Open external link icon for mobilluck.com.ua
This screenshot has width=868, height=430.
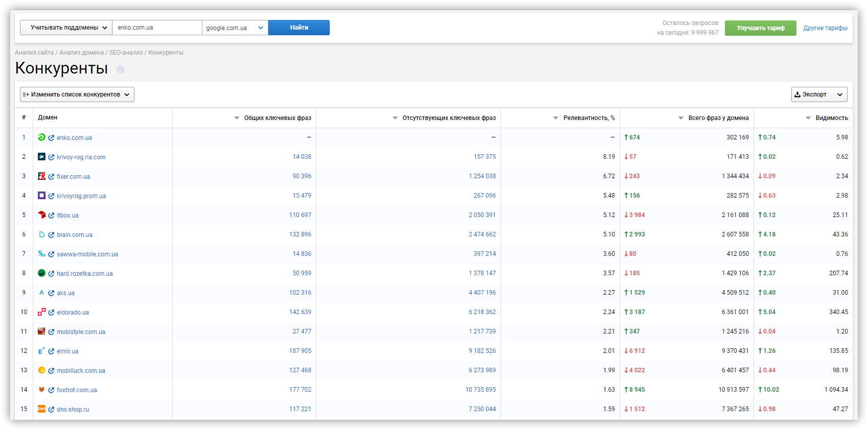point(51,371)
